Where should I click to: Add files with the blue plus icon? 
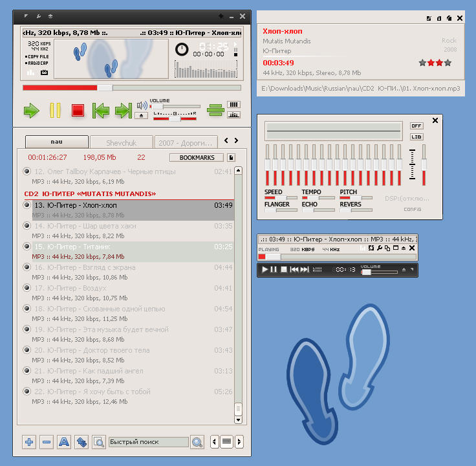29,441
